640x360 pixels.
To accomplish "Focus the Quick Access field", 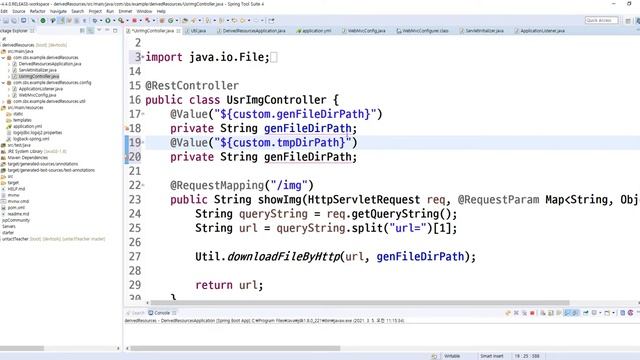I will coord(601,20).
